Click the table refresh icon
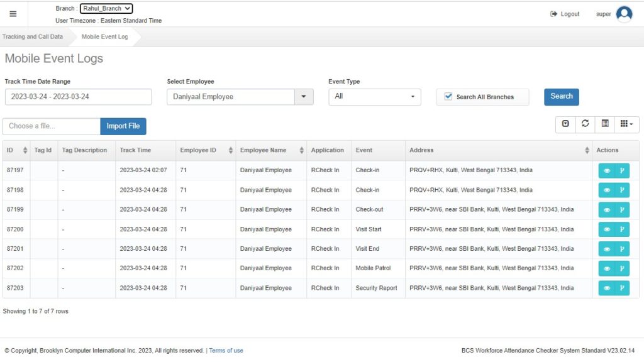Image resolution: width=644 pixels, height=362 pixels. click(585, 124)
